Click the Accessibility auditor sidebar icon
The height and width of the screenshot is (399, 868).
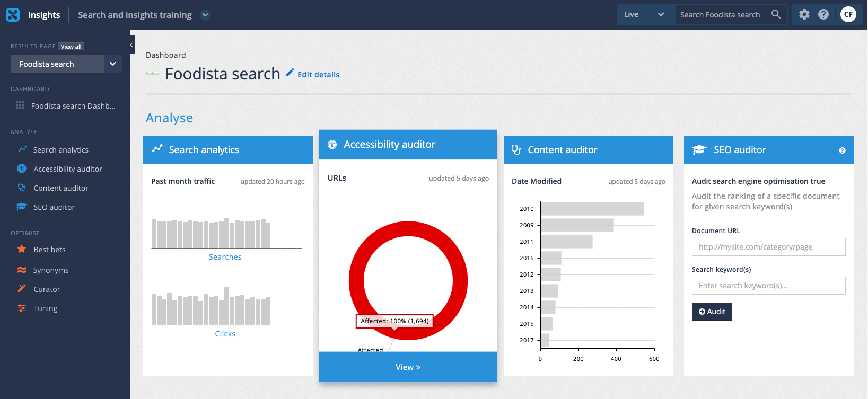22,169
